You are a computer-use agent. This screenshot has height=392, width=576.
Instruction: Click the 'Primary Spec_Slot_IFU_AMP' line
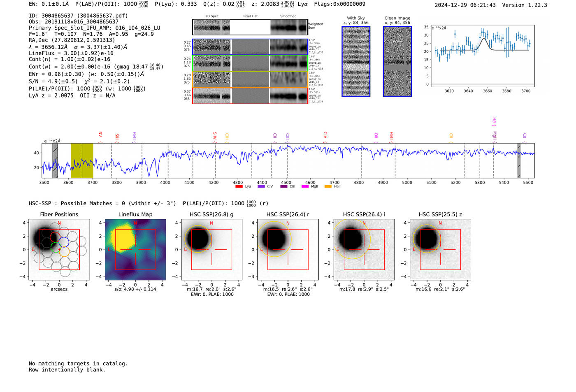[95, 28]
